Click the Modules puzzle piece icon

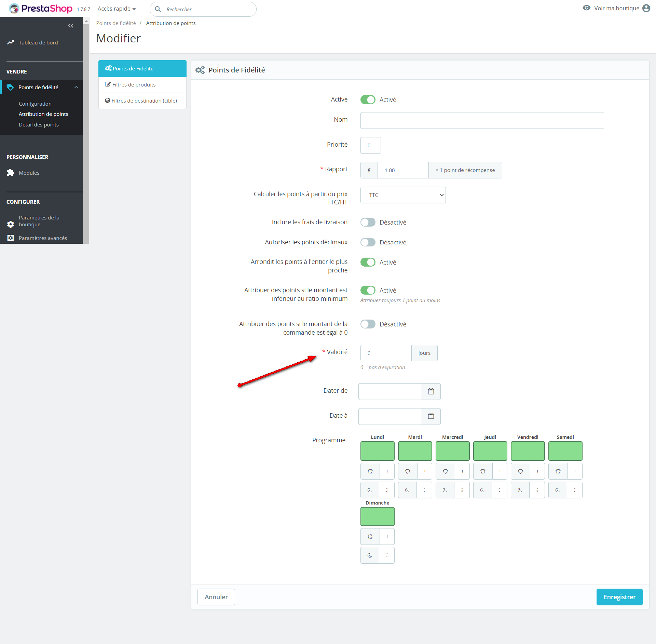[x=11, y=173]
